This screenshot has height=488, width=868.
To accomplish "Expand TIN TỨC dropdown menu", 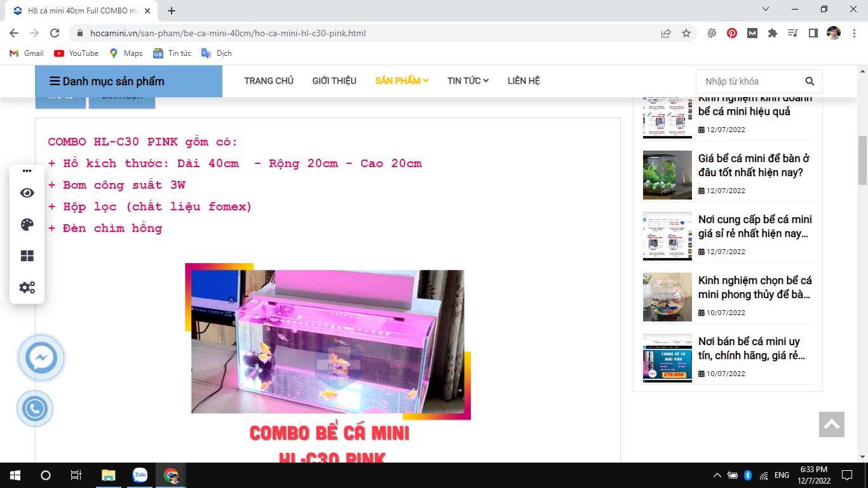I will tap(468, 81).
